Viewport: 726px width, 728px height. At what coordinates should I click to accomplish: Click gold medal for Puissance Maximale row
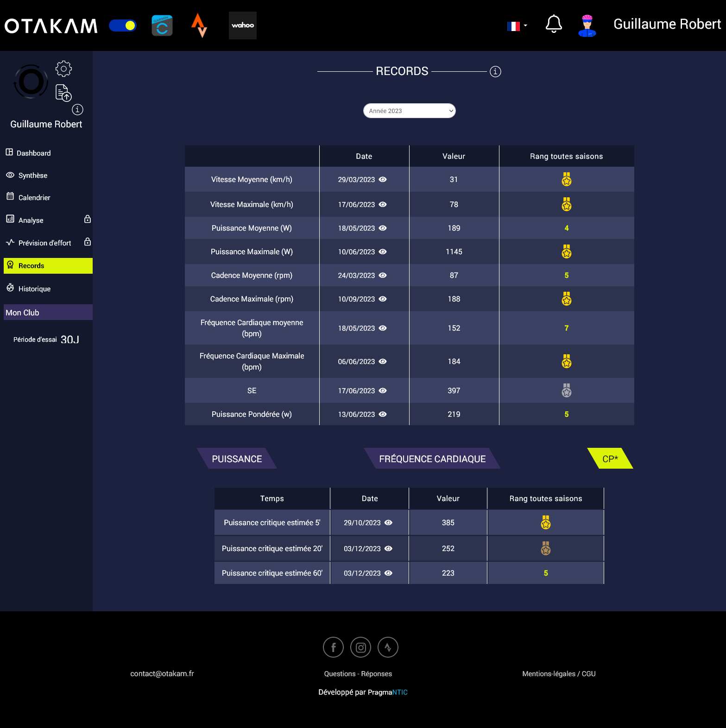[566, 251]
